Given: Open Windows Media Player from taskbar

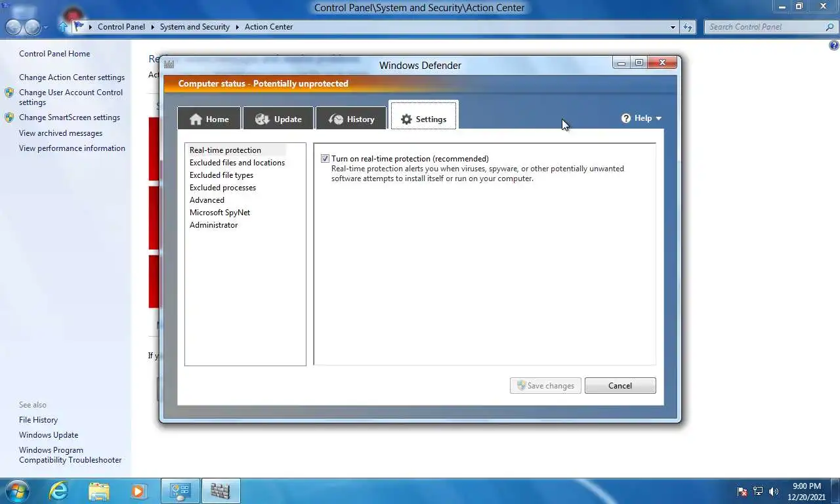Looking at the screenshot, I should pyautogui.click(x=138, y=491).
